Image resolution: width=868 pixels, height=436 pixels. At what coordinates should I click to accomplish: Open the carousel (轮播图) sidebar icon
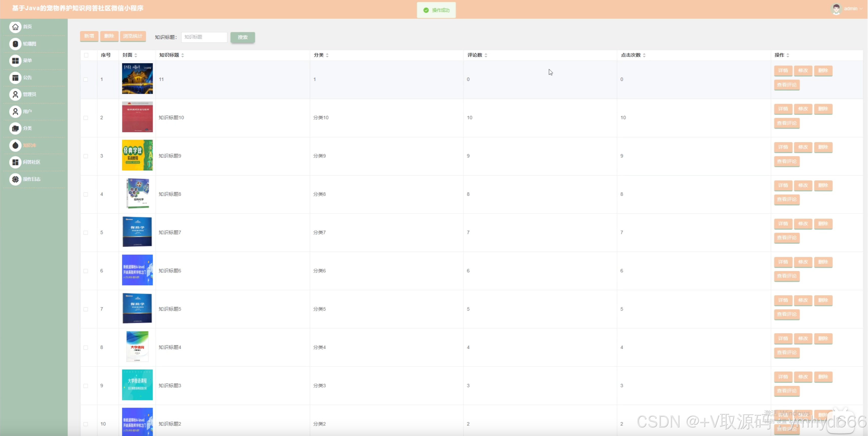(x=15, y=44)
